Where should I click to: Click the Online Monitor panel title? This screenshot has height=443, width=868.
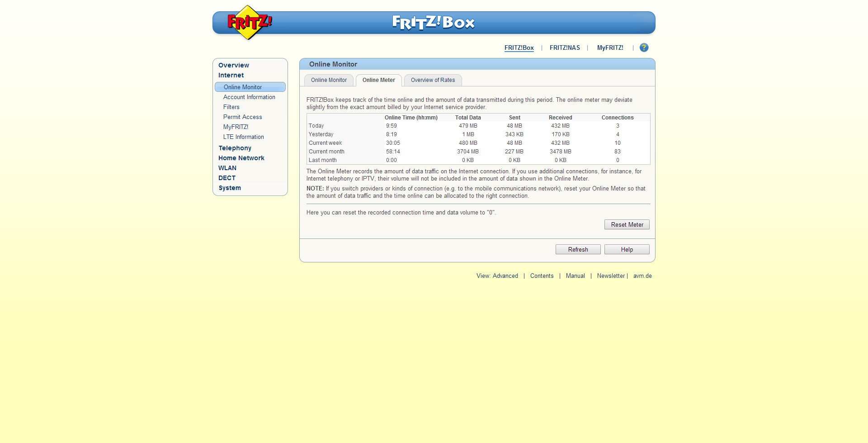pyautogui.click(x=333, y=64)
